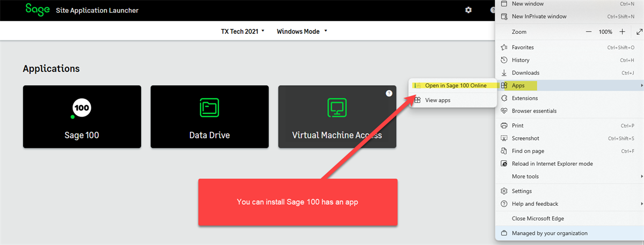Open Browser essentials menu entry
This screenshot has height=245, width=644.
click(569, 111)
